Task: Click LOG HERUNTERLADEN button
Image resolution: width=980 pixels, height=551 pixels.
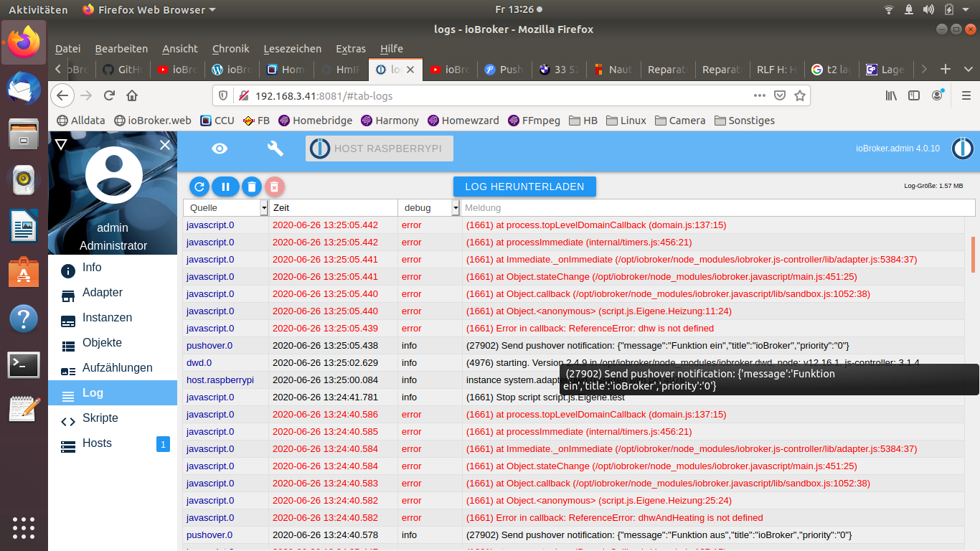Action: [524, 187]
